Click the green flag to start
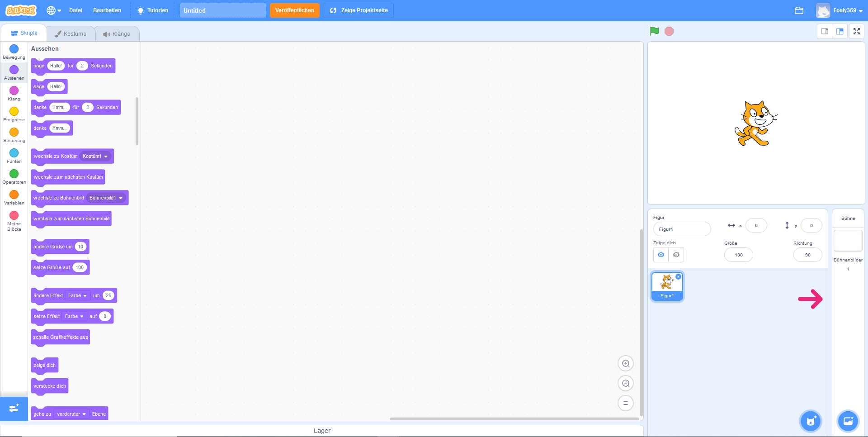 [x=654, y=31]
